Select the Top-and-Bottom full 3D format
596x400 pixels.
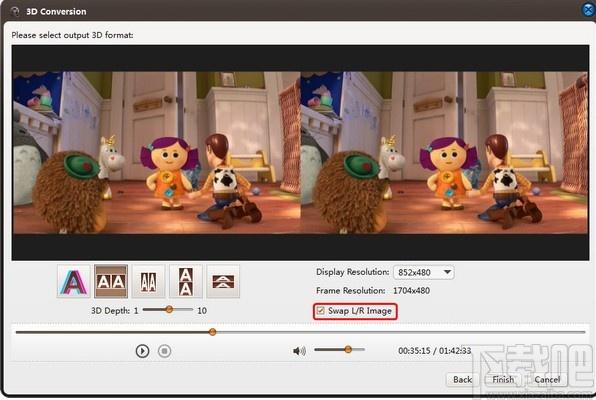(185, 281)
